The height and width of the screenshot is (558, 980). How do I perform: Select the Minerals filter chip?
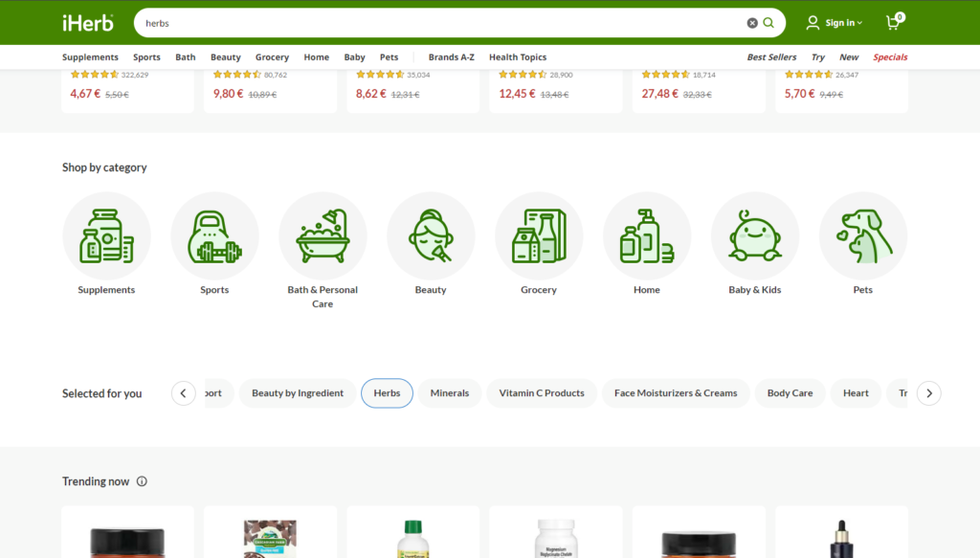coord(449,392)
